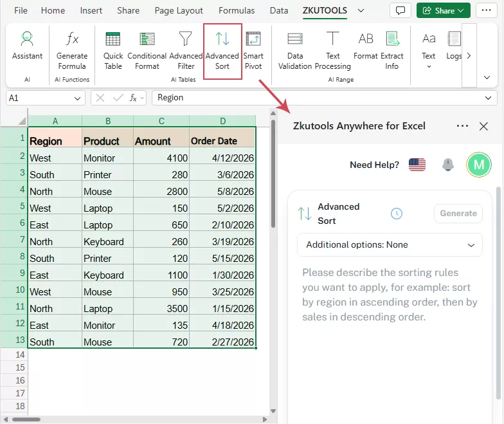Change language via the US flag icon
This screenshot has width=504, height=424.
(x=417, y=165)
